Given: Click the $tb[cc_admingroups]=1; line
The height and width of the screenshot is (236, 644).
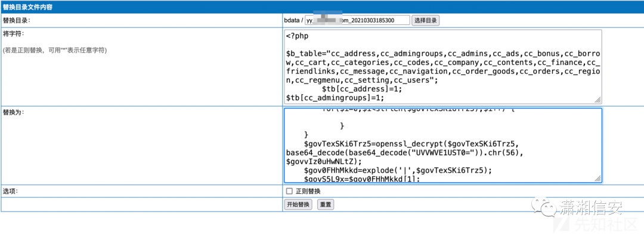Looking at the screenshot, I should coord(335,98).
